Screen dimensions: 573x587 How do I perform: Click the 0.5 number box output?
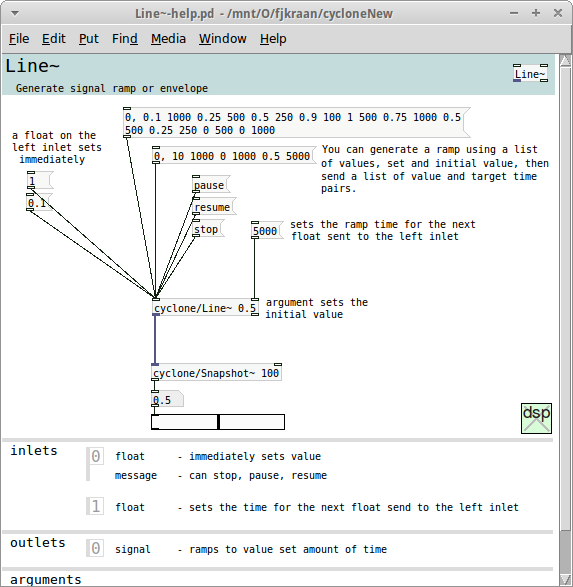[167, 399]
